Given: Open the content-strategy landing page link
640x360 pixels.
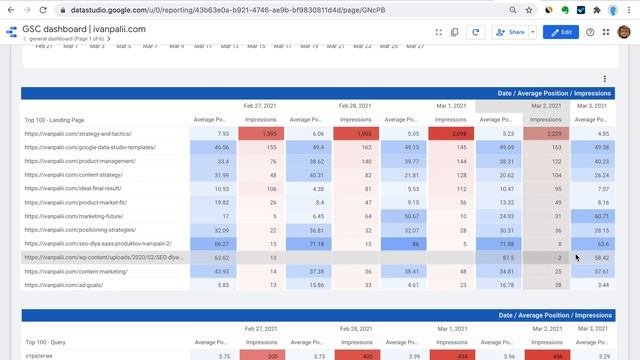Looking at the screenshot, I should [x=73, y=175].
